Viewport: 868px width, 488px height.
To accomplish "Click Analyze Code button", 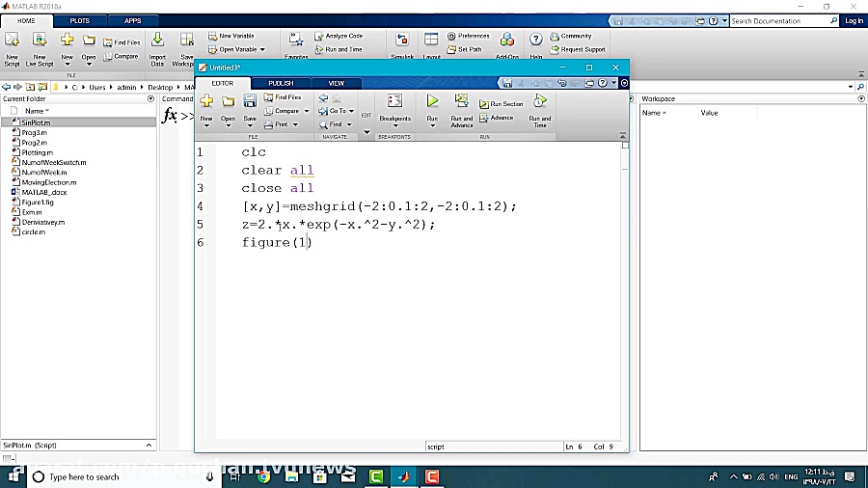I will click(x=339, y=36).
